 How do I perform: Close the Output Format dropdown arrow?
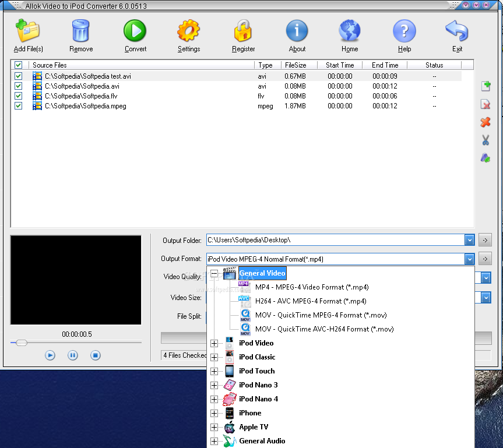(469, 259)
